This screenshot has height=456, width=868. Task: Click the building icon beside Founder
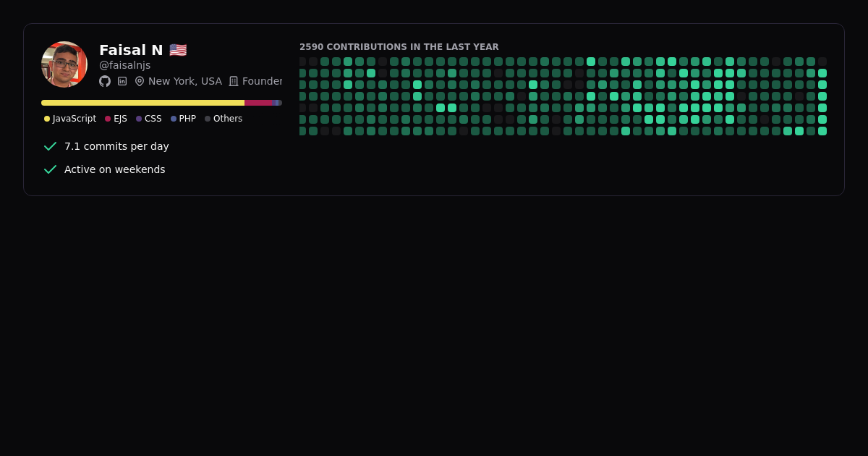click(x=234, y=81)
